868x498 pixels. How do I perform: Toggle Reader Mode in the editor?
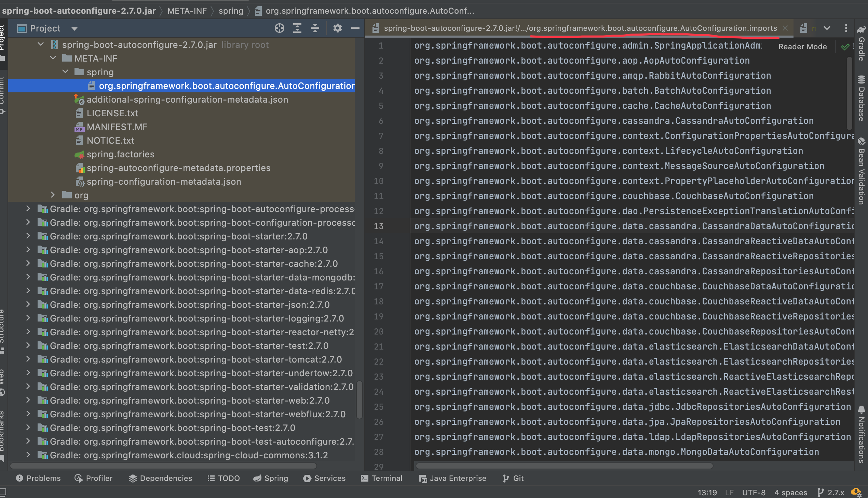802,47
